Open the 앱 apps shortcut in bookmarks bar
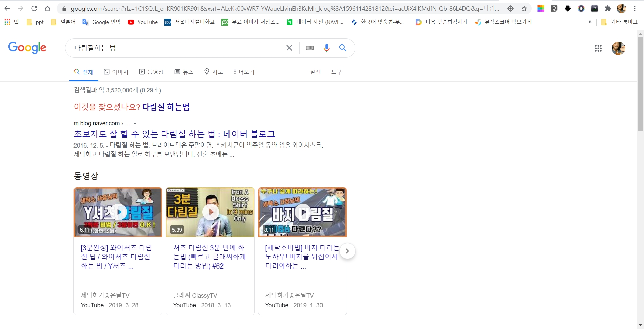The width and height of the screenshot is (644, 329). click(11, 22)
